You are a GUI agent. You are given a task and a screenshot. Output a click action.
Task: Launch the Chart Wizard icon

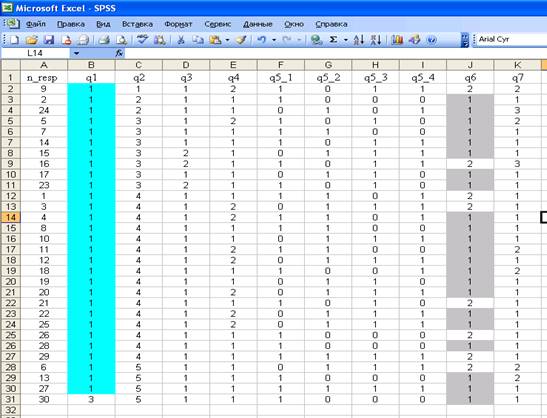pos(397,40)
